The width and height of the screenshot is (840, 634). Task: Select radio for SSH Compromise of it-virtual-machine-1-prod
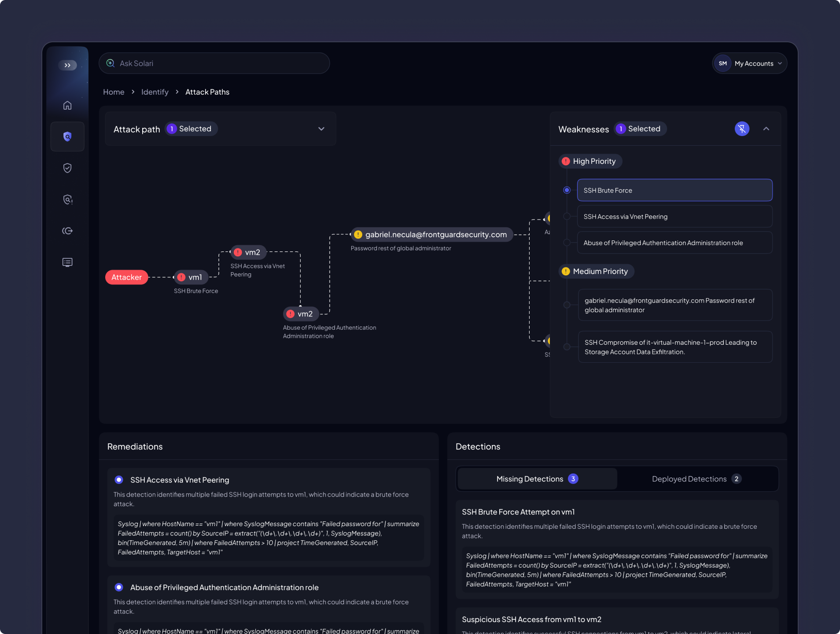coord(567,347)
